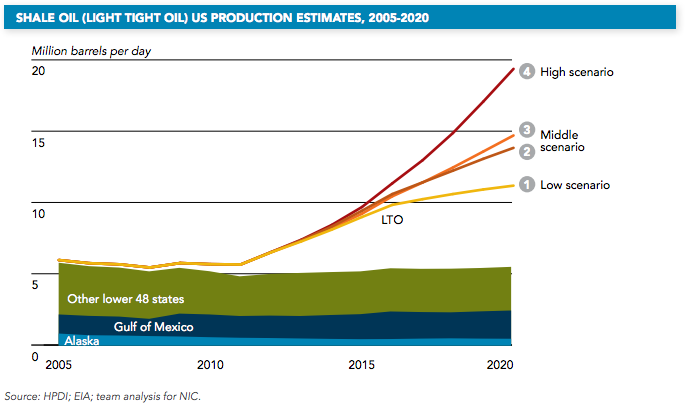688x411 pixels.
Task: Click the 'LTO' label on the chart
Action: (x=392, y=220)
